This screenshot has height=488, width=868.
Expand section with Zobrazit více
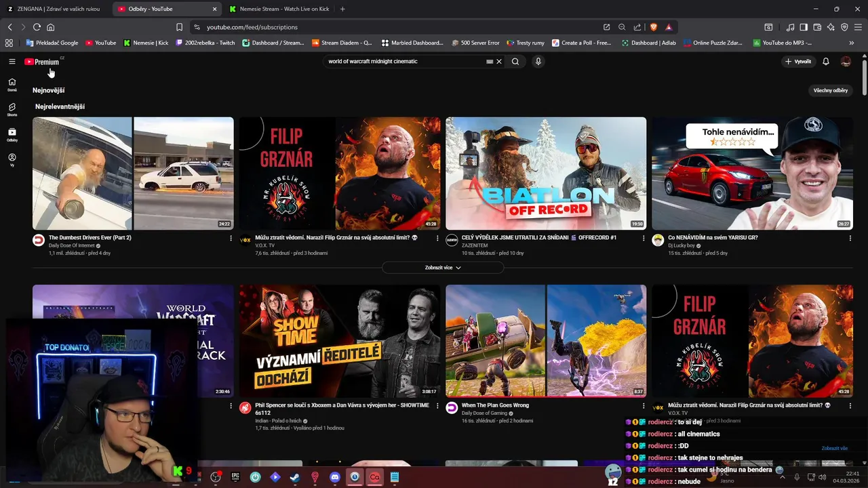443,268
